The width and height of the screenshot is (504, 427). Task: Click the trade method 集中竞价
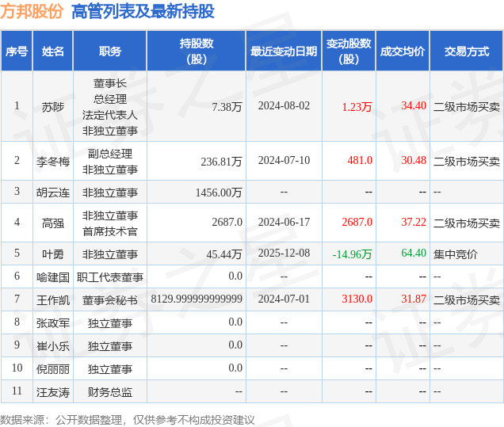click(456, 254)
